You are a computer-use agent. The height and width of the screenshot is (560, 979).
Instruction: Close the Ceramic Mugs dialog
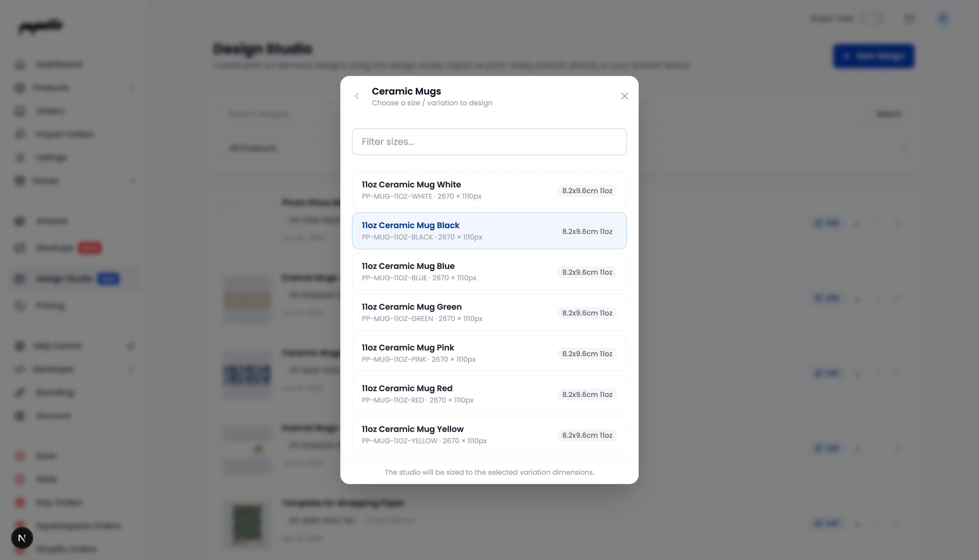point(625,96)
